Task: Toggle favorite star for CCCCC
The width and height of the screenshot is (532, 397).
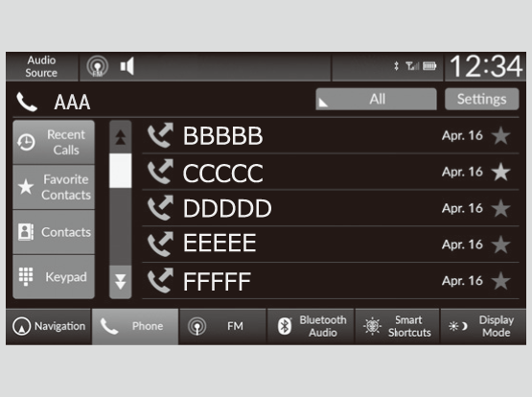Action: point(500,172)
